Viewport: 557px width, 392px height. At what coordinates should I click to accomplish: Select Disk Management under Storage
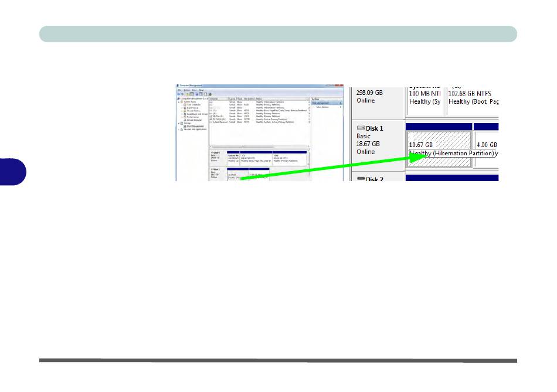[x=194, y=126]
